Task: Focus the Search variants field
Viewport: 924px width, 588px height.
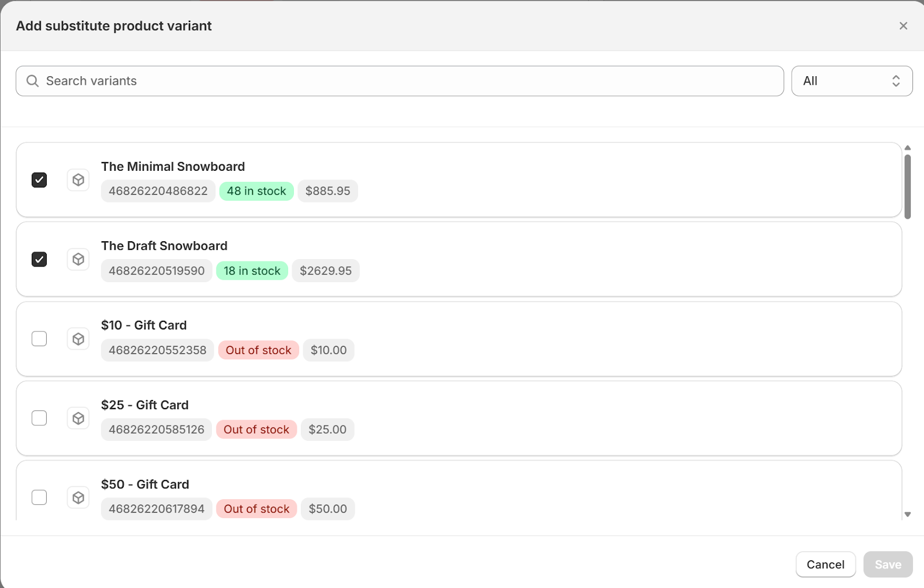Action: point(404,81)
